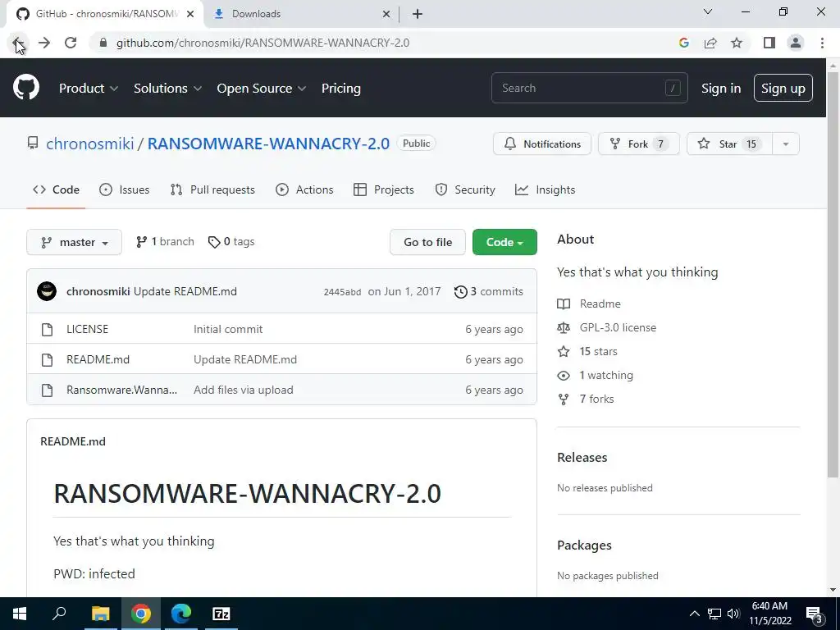The image size is (840, 630).
Task: Open the 0 tags link
Action: 231,242
